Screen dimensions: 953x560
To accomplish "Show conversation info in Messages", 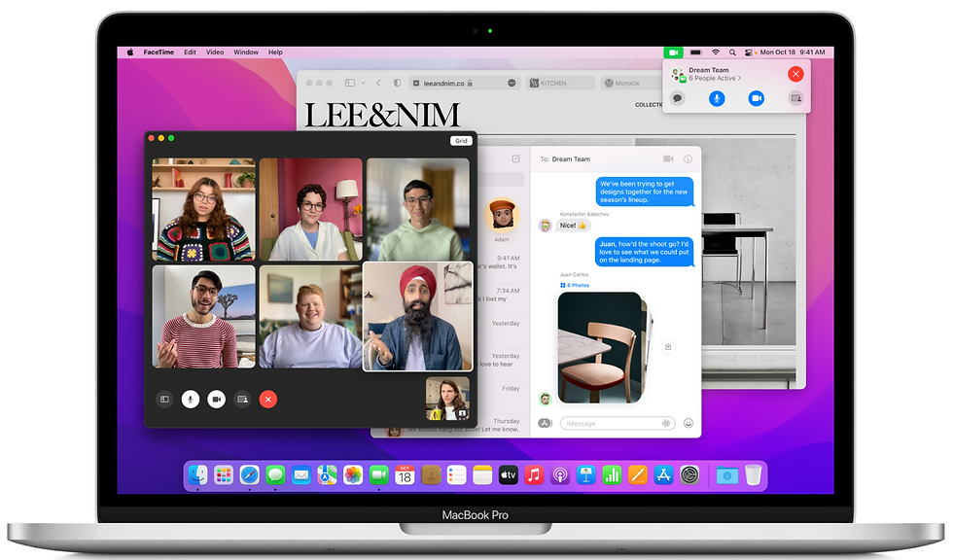I will click(688, 158).
